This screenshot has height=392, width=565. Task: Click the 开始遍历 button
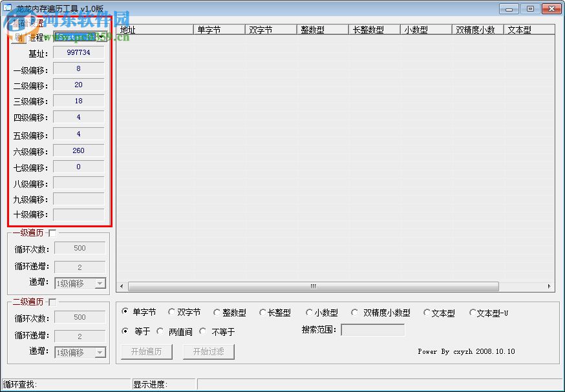[x=146, y=351]
